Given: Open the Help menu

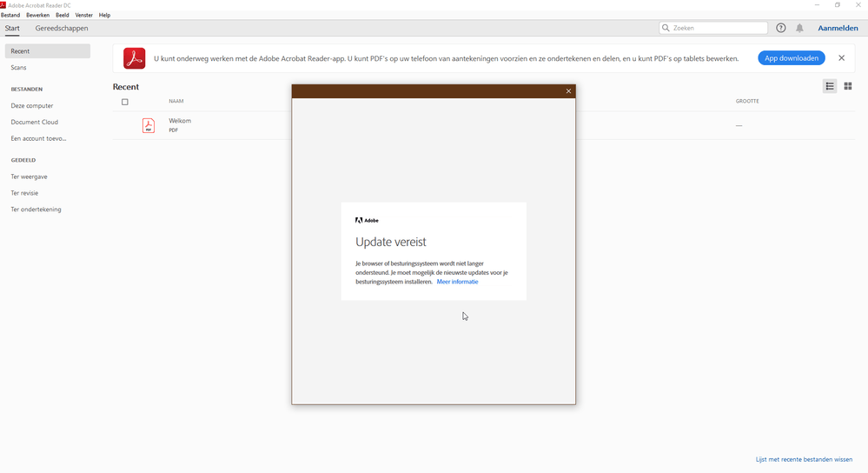Looking at the screenshot, I should click(x=104, y=15).
